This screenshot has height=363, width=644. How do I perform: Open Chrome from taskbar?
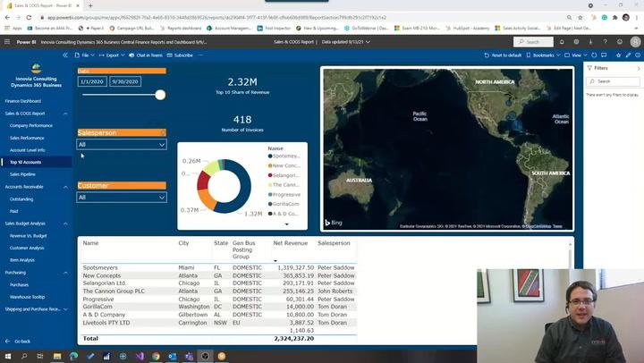[156, 356]
